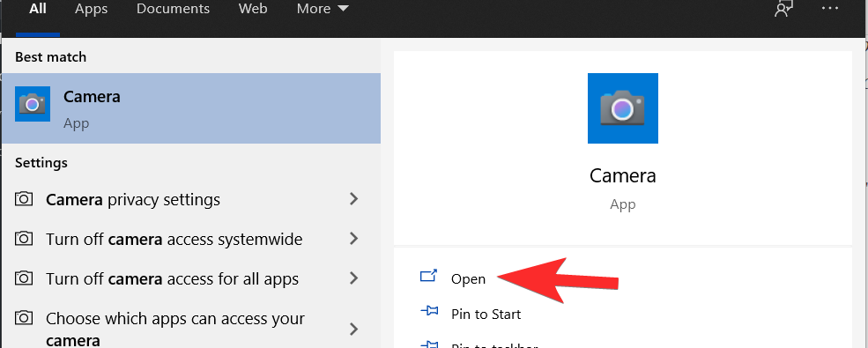The width and height of the screenshot is (868, 348).
Task: Click the Open action icon
Action: tap(429, 276)
